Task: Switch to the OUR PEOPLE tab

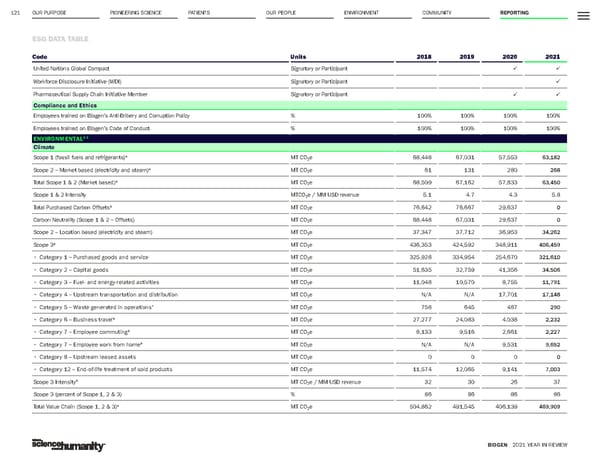Action: tap(281, 14)
